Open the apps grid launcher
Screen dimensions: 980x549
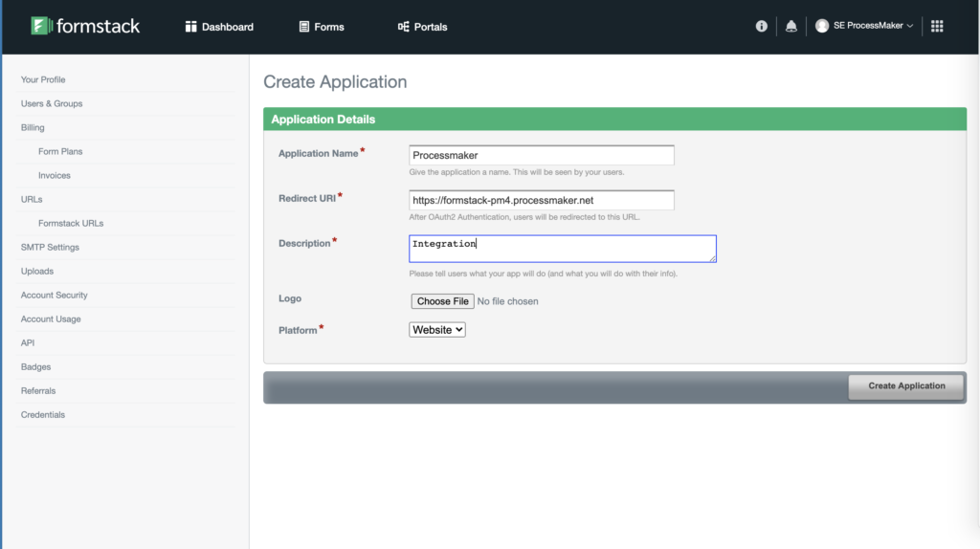[x=937, y=26]
